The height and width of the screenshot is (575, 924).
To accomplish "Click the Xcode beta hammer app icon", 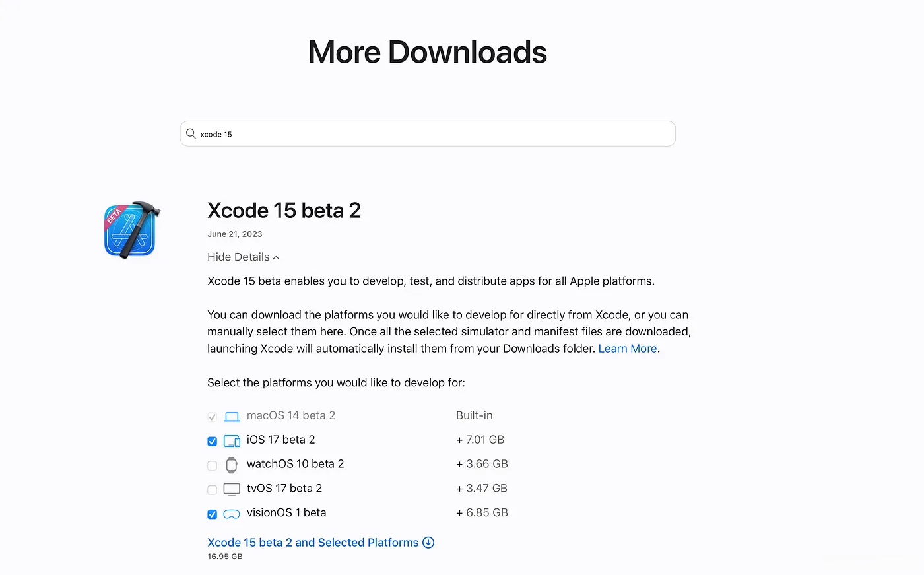I will [x=132, y=230].
